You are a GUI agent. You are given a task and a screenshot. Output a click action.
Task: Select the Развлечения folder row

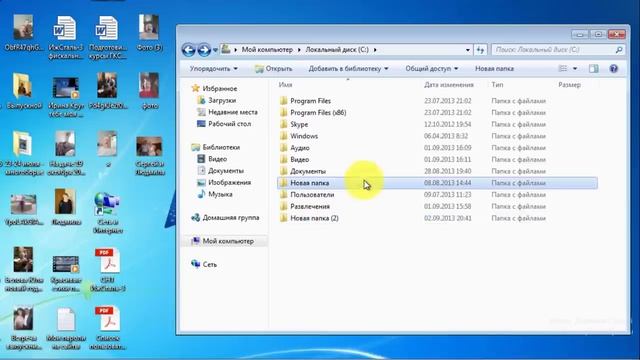[437, 207]
